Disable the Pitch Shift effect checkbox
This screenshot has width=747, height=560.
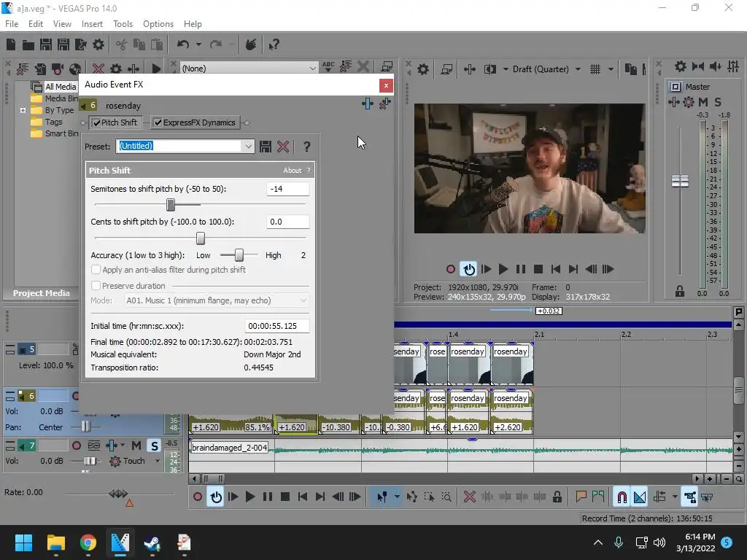(97, 122)
